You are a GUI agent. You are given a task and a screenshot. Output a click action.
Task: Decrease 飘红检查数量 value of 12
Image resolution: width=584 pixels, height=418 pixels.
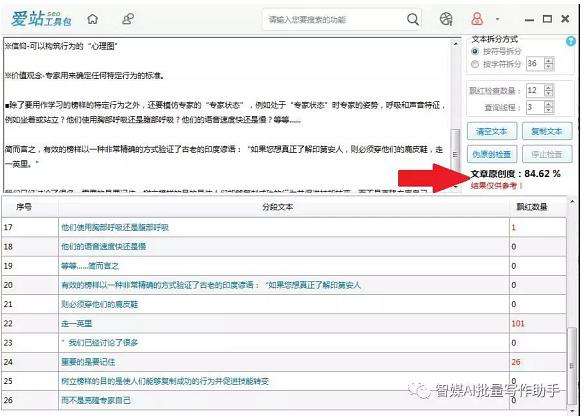point(549,94)
